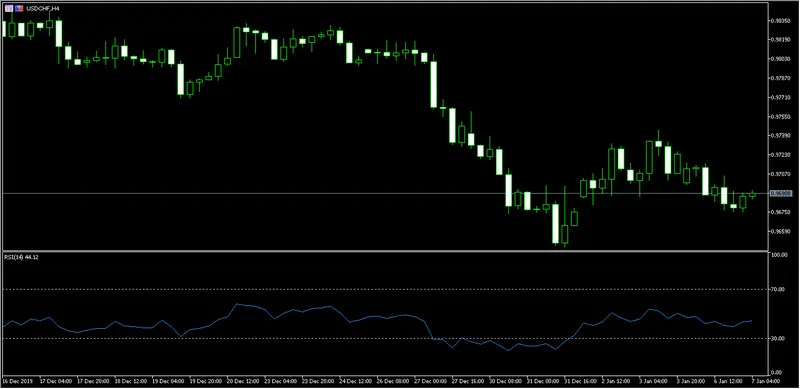Click the 23 Dec 04:00 time label
This screenshot has width=800, height=389.
click(281, 380)
